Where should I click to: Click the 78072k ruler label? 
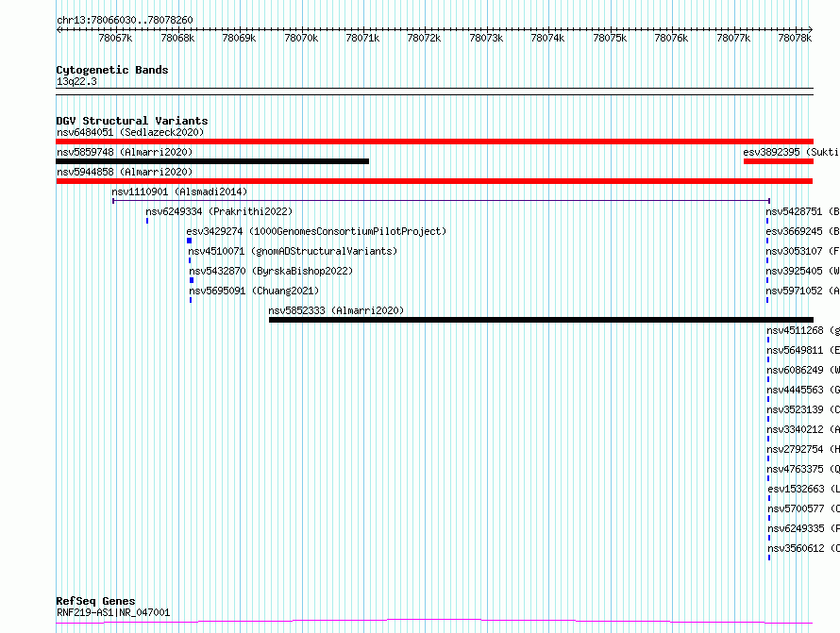pyautogui.click(x=424, y=38)
